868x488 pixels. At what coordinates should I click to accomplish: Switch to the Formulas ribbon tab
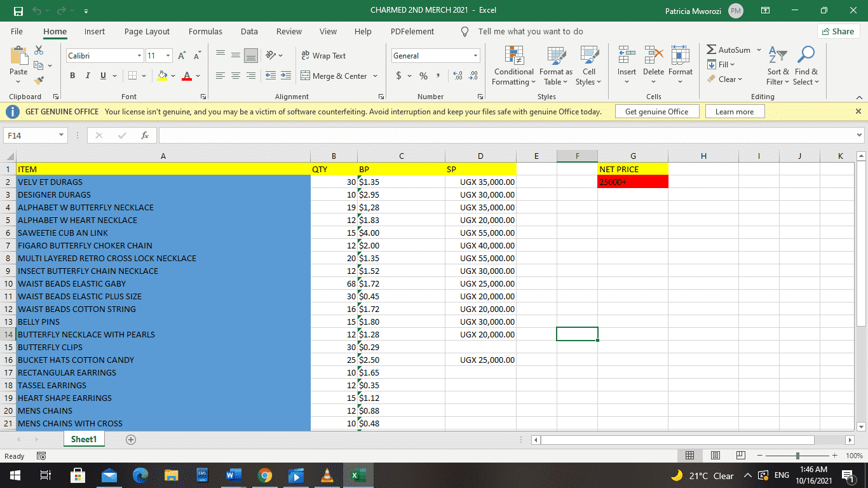(205, 31)
